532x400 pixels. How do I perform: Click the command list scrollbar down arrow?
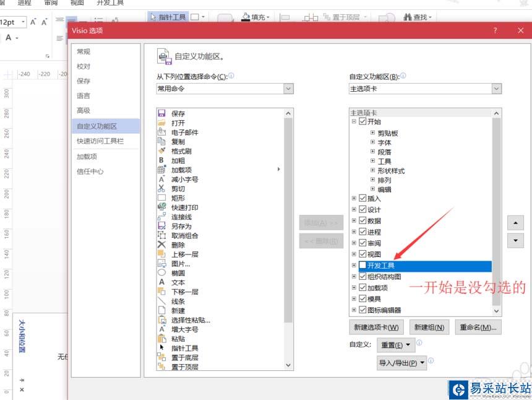tap(288, 365)
